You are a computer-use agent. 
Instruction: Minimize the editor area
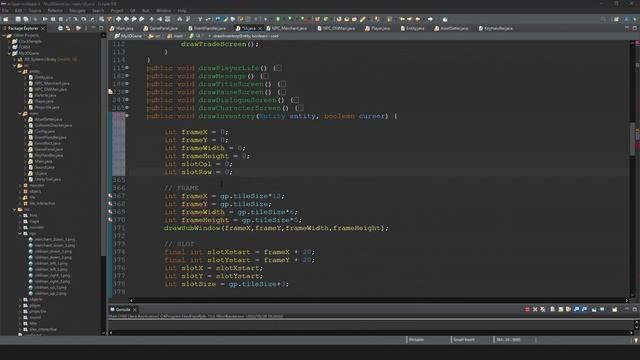click(627, 28)
